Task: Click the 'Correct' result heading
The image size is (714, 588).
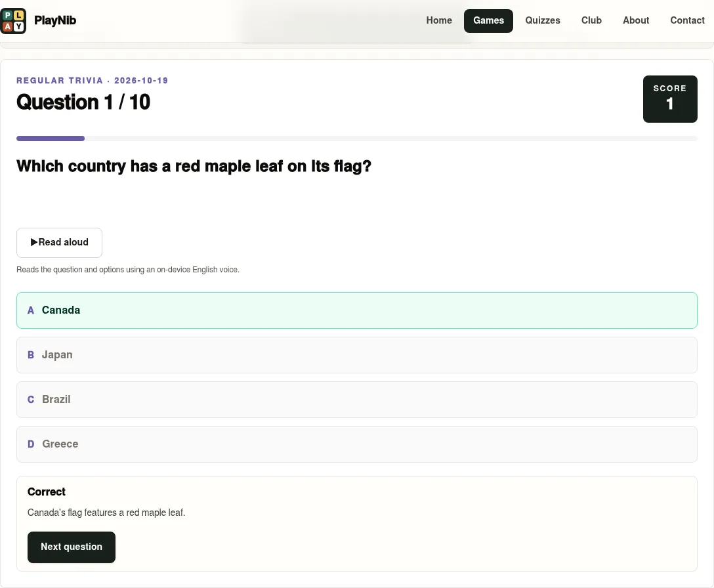Action: point(47,492)
